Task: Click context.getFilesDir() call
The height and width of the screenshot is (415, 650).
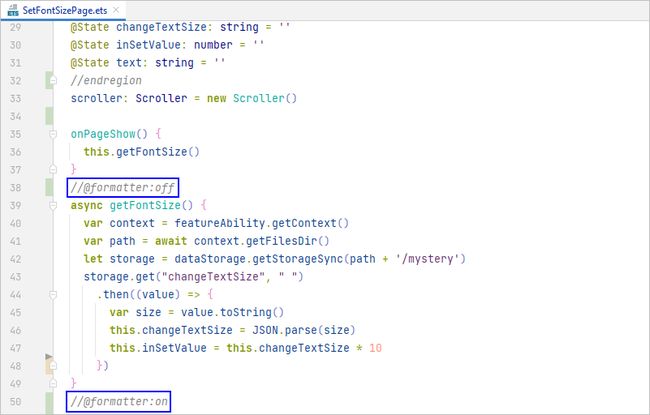Action: [261, 241]
